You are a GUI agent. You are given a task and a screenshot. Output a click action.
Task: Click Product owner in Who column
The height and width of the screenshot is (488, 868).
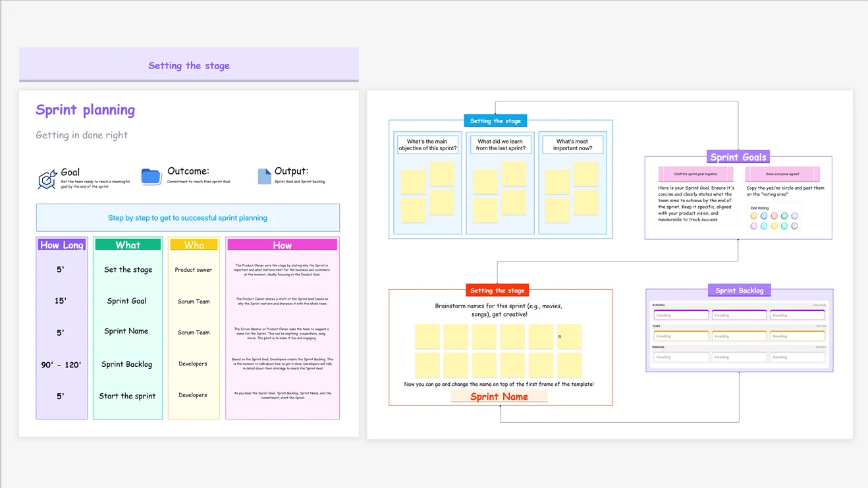[194, 270]
